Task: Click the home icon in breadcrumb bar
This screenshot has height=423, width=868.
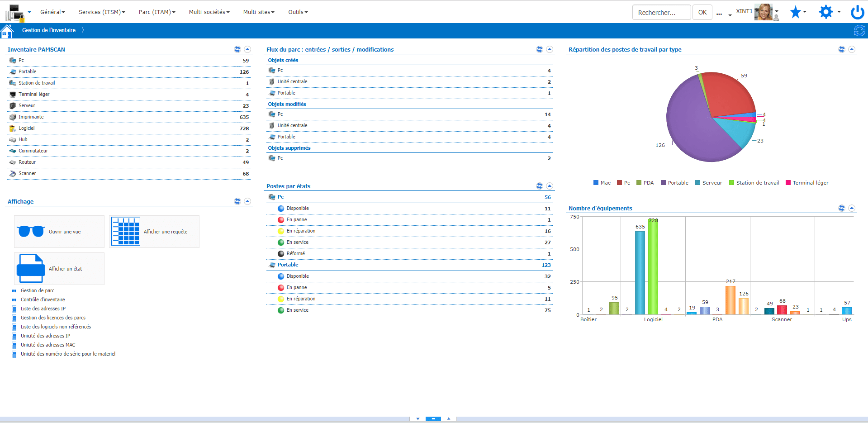Action: (x=7, y=31)
